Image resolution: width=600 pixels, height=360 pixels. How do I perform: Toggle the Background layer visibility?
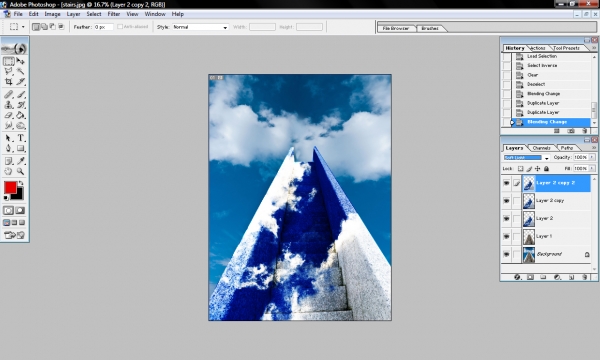click(506, 254)
